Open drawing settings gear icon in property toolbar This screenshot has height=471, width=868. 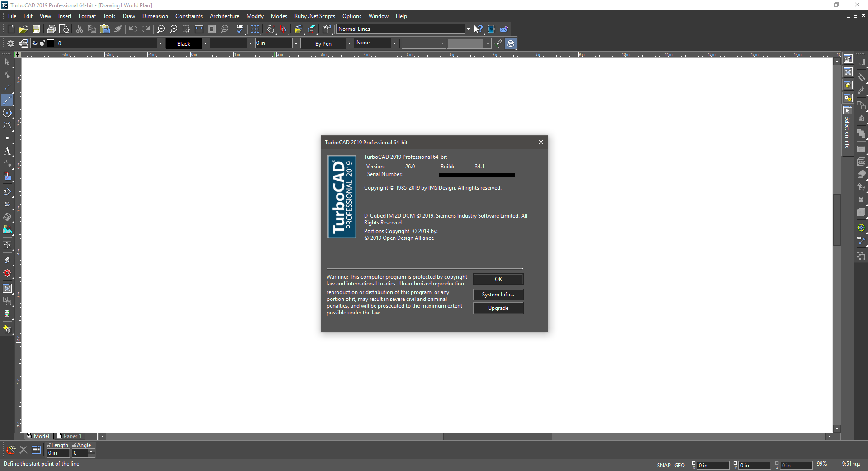[11, 43]
